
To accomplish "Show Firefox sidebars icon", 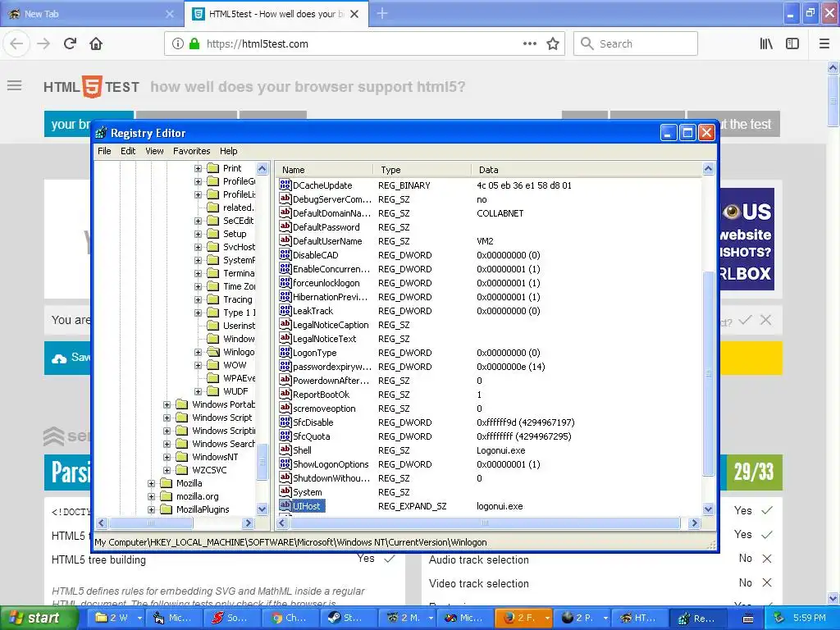I will click(792, 43).
